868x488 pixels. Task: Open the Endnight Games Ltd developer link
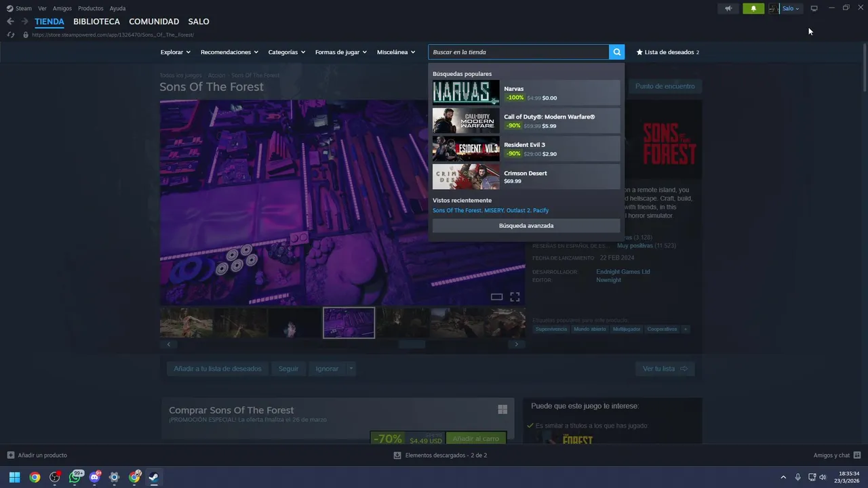click(623, 272)
